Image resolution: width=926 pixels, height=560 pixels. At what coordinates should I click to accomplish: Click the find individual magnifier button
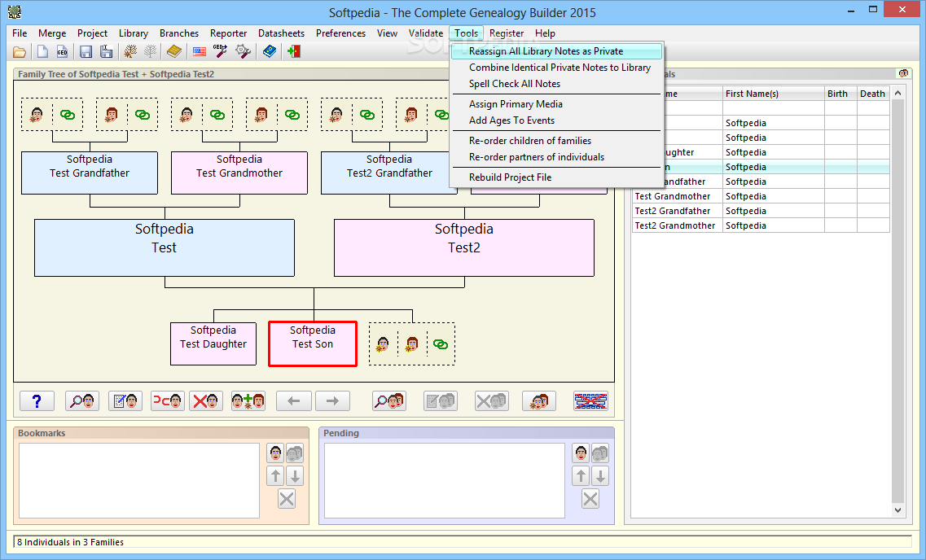point(82,401)
